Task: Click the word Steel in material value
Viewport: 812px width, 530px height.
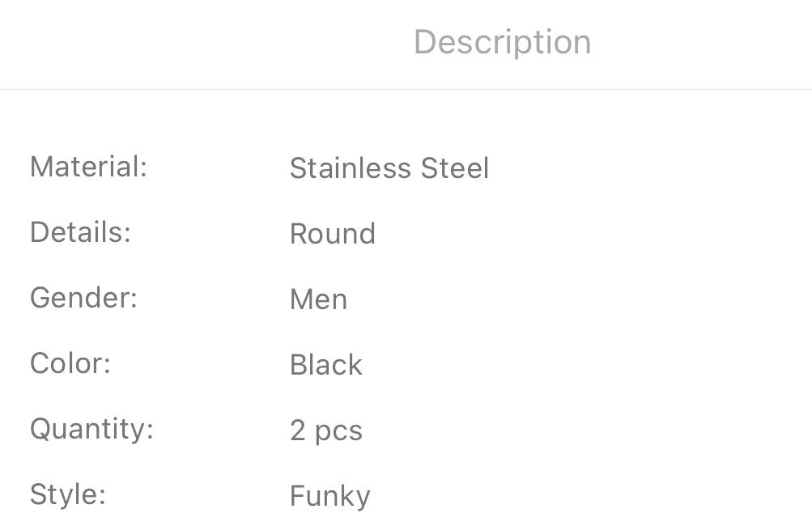Action: click(x=455, y=168)
